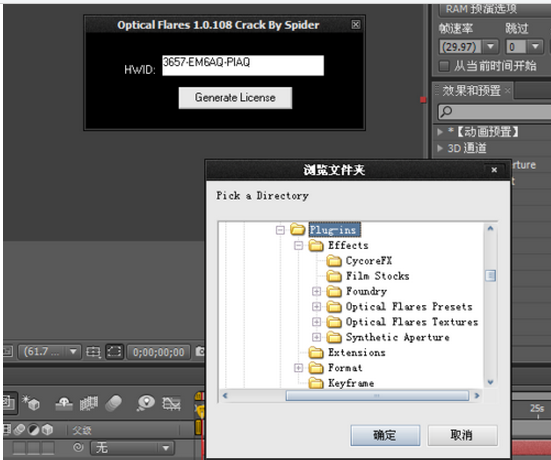Open the frame rate (29.97) dropdown arrow
This screenshot has height=460, width=551.
tap(490, 46)
